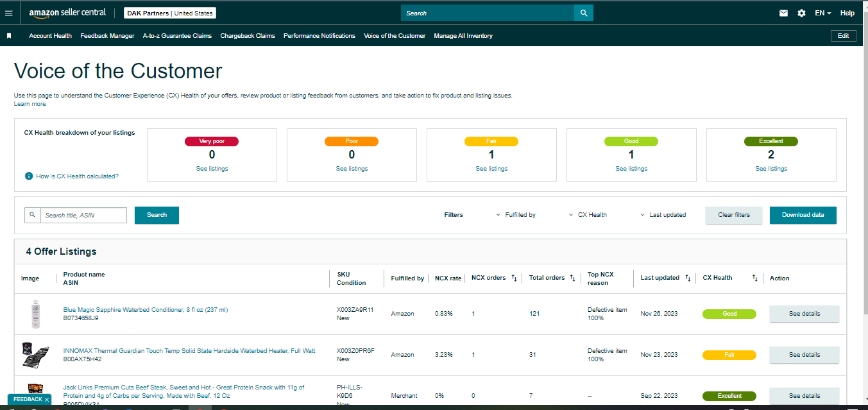The image size is (868, 410).
Task: Select Voice of the Customer menu item
Action: [395, 36]
